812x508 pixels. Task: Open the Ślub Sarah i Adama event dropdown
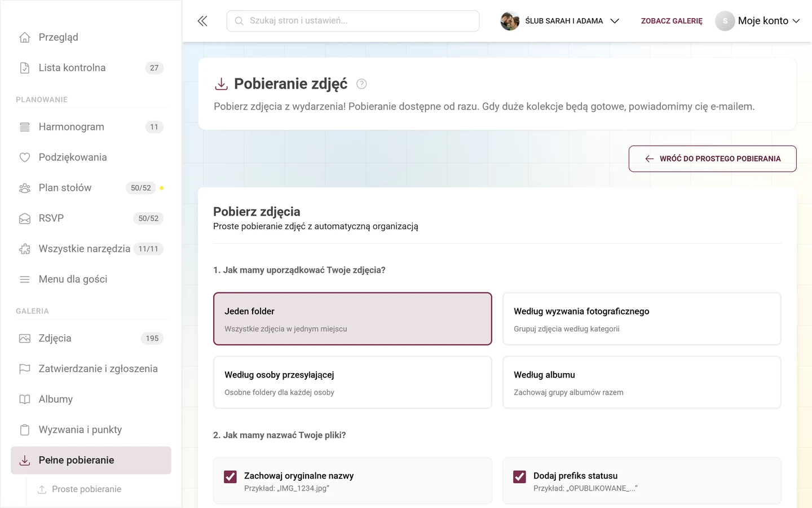click(561, 21)
